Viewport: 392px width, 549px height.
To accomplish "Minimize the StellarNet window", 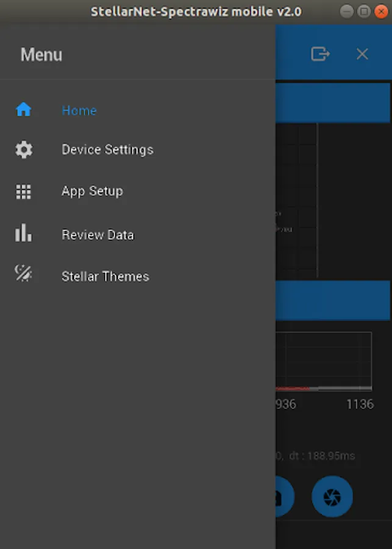I will [346, 12].
